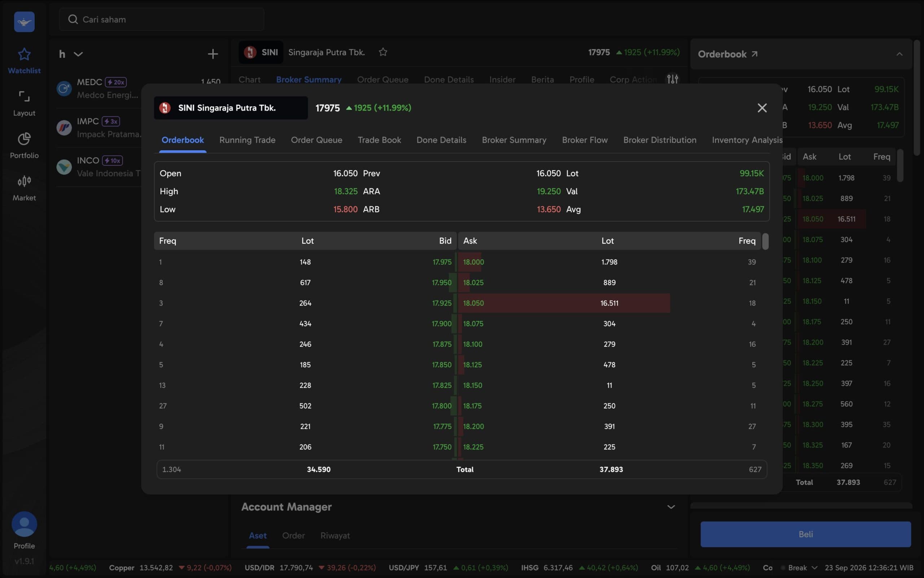Screen dimensions: 924x578
Task: Click the Beli buy button
Action: coord(806,534)
